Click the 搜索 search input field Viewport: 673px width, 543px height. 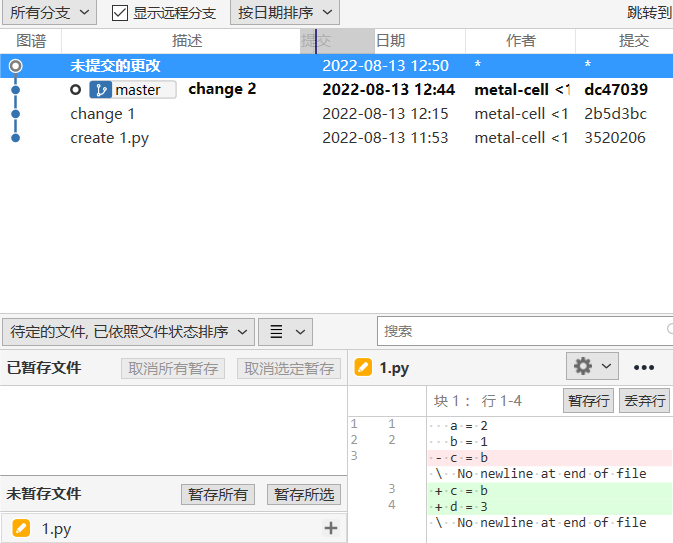tap(525, 331)
